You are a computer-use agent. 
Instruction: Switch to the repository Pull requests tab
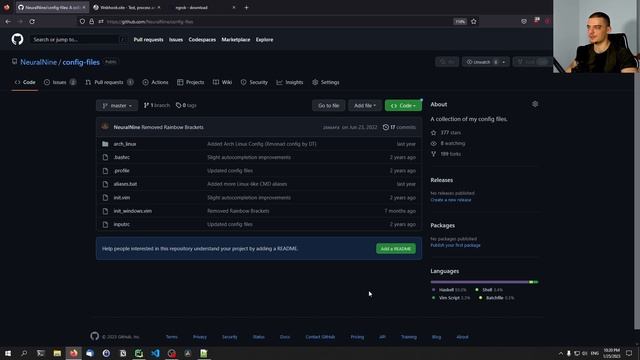[109, 82]
